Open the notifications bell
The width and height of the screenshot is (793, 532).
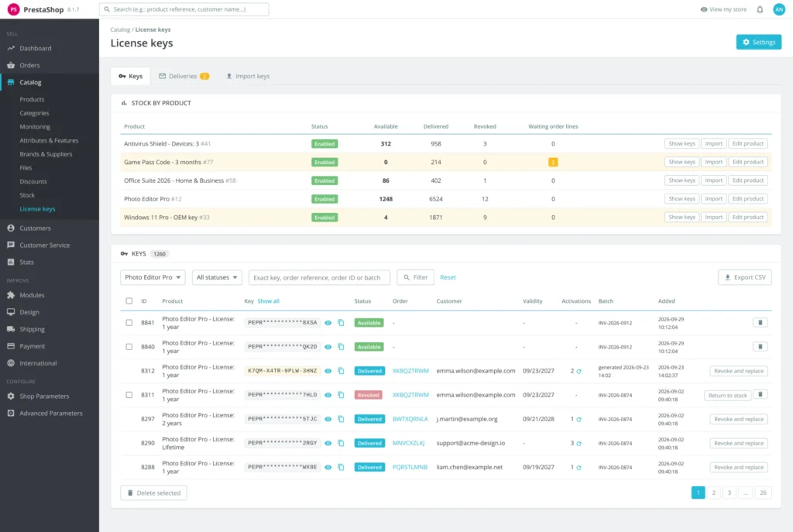(x=760, y=9)
